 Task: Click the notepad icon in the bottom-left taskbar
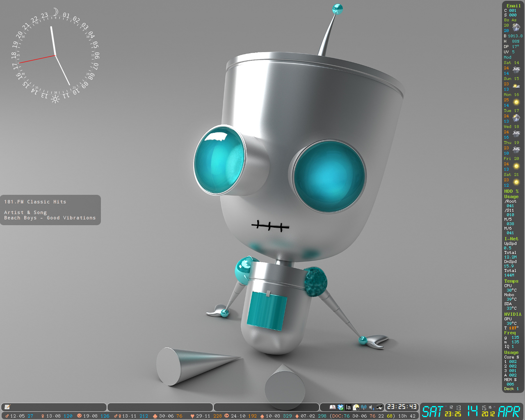pyautogui.click(x=7, y=407)
